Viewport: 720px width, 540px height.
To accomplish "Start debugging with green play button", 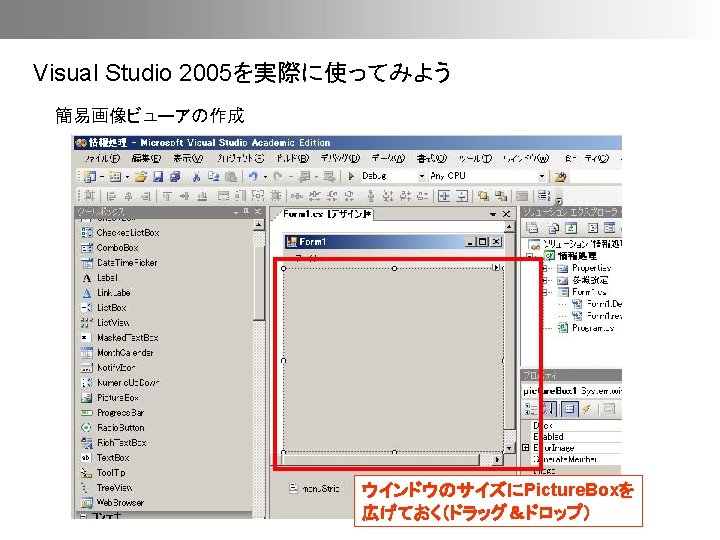I will (x=351, y=176).
